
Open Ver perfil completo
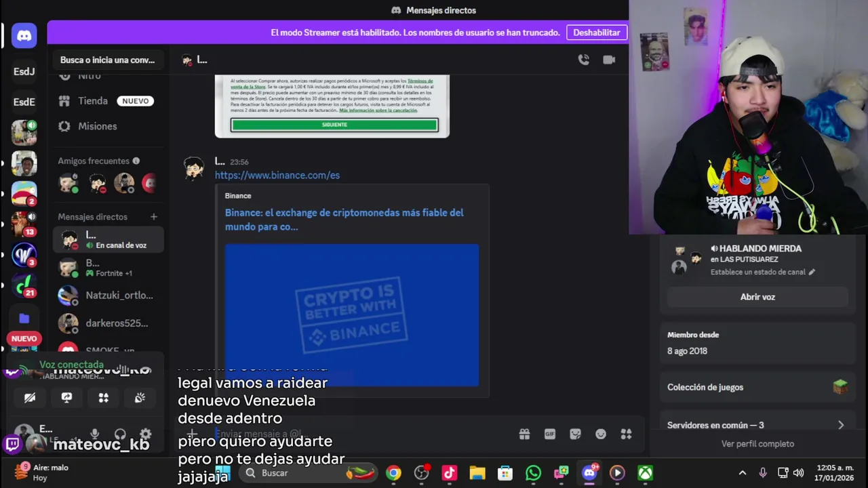coord(757,444)
